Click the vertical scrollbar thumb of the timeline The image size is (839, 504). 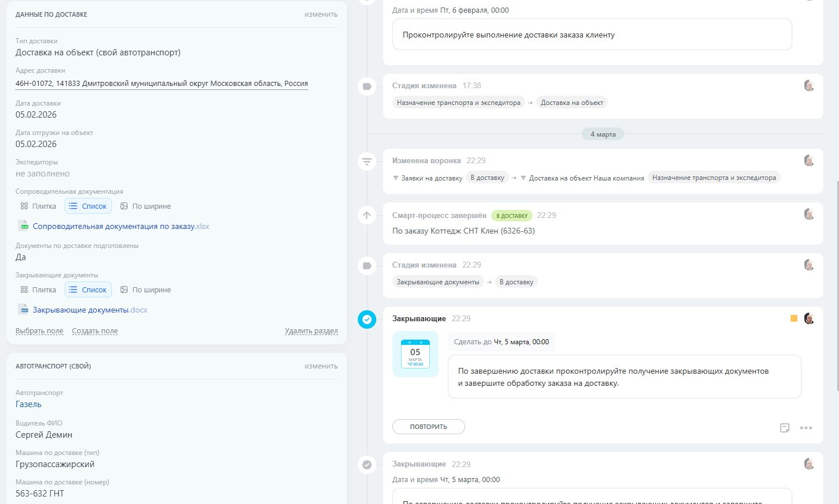[x=837, y=285]
